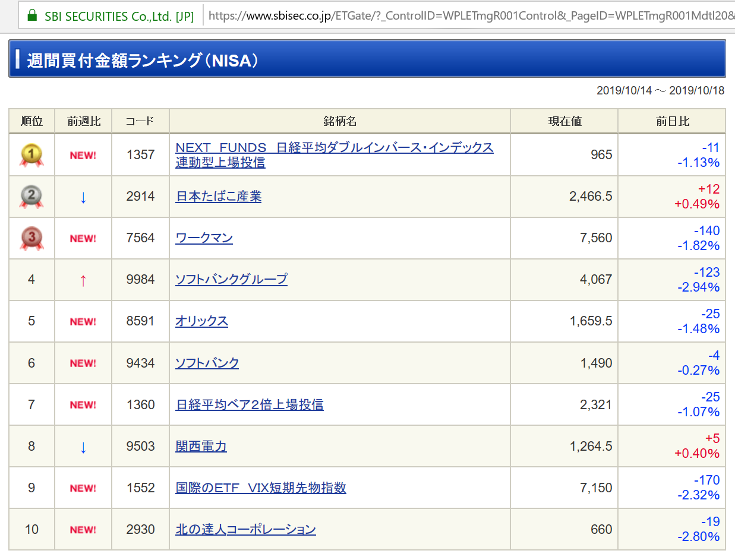Image resolution: width=735 pixels, height=560 pixels.
Task: Click the blue down arrow beside code 2914
Action: (x=83, y=197)
